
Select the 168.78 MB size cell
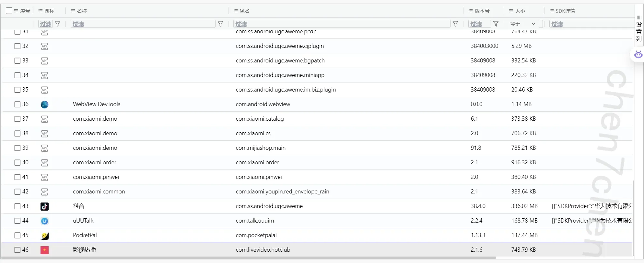click(x=524, y=221)
